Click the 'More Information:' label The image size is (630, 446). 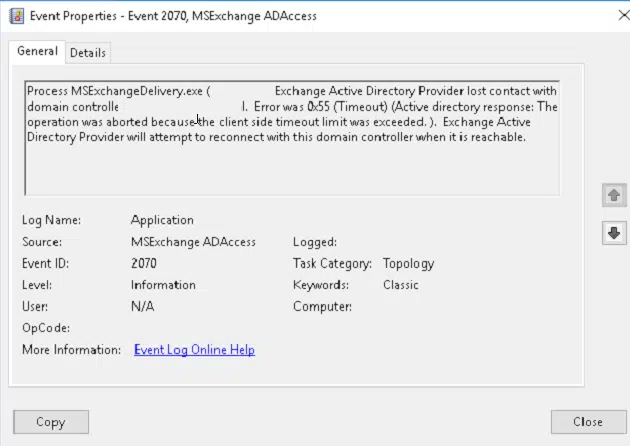coord(72,350)
